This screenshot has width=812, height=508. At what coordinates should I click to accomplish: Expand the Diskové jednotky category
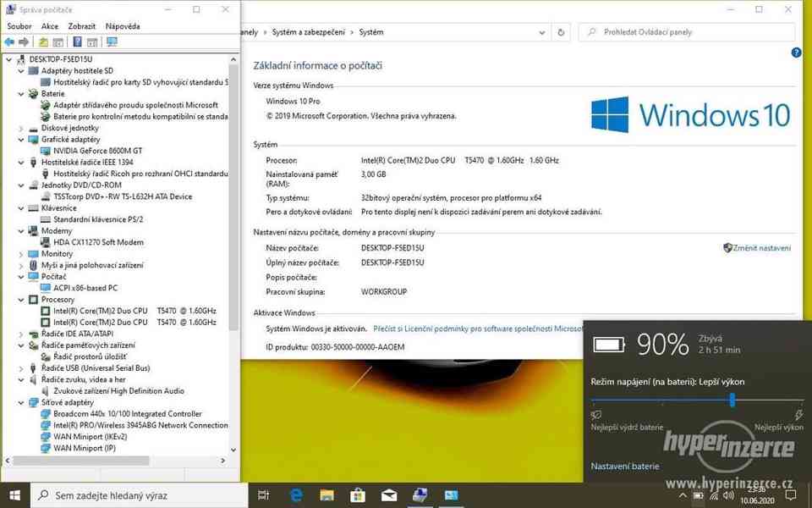tap(21, 128)
